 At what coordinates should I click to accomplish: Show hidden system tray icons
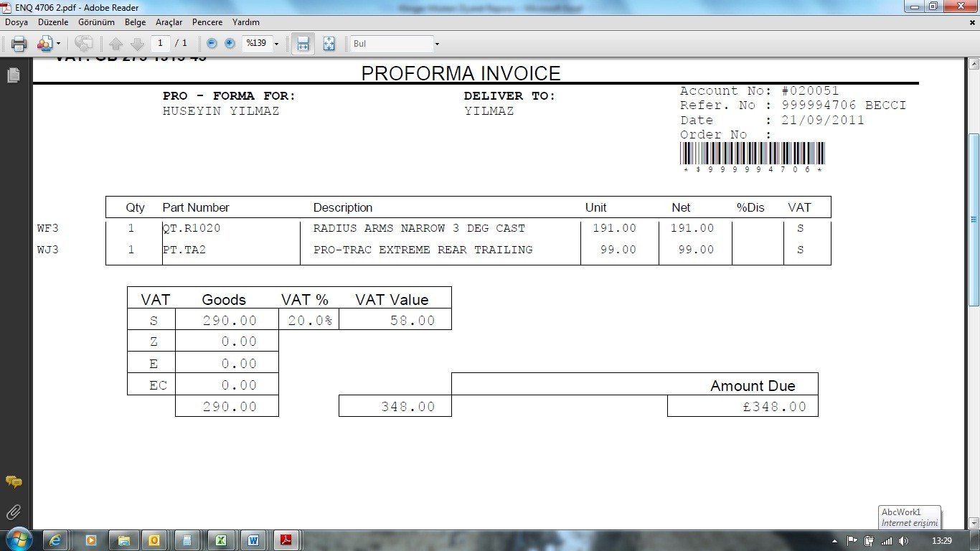tap(834, 541)
